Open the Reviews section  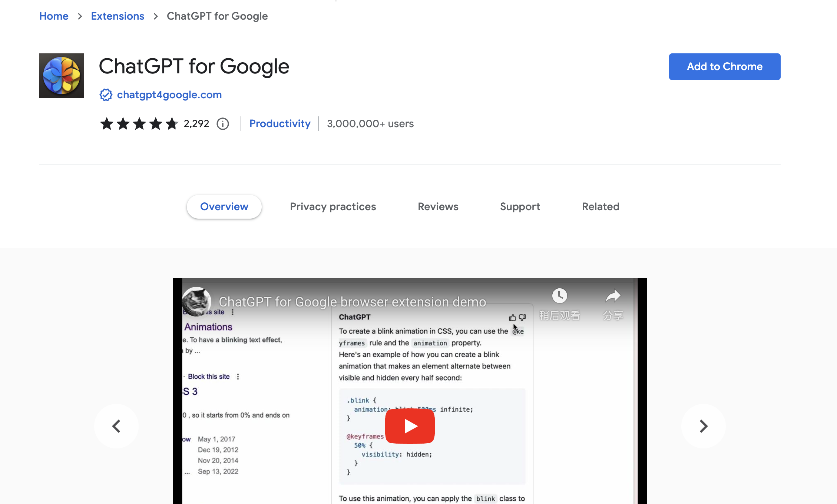(438, 206)
